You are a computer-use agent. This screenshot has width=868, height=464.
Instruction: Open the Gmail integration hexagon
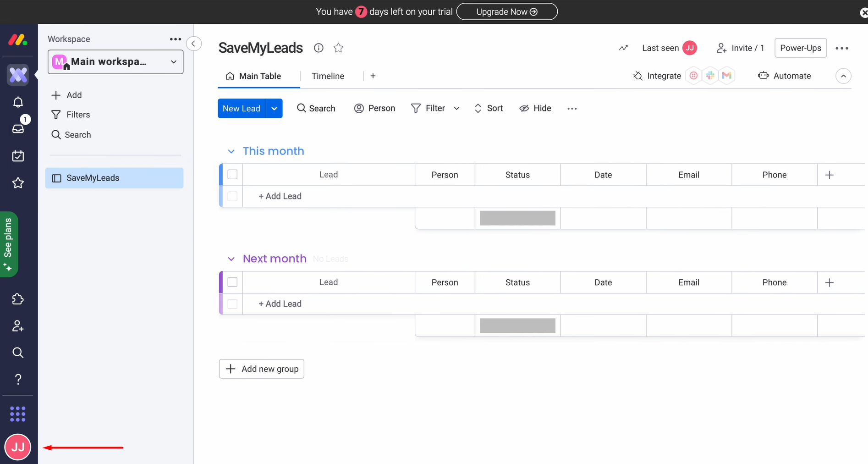click(x=727, y=75)
